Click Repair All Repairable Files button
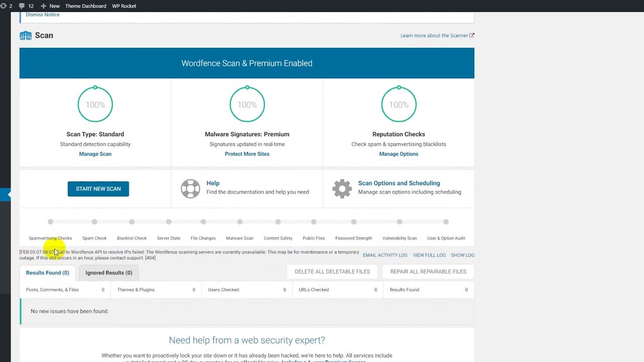Screen dimensions: 644x362 coord(428,271)
